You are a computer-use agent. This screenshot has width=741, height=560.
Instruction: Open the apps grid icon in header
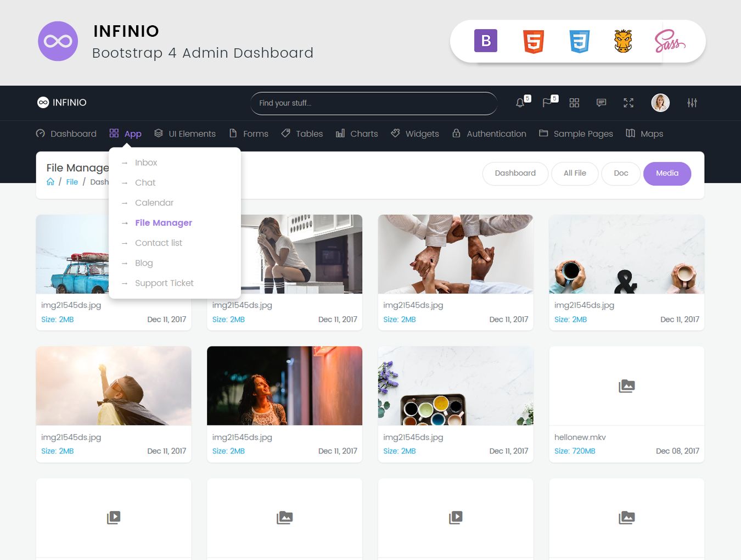[574, 103]
